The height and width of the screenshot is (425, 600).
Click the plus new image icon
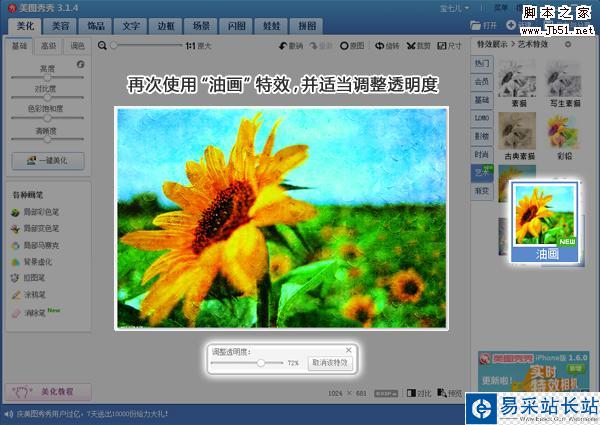[511, 25]
